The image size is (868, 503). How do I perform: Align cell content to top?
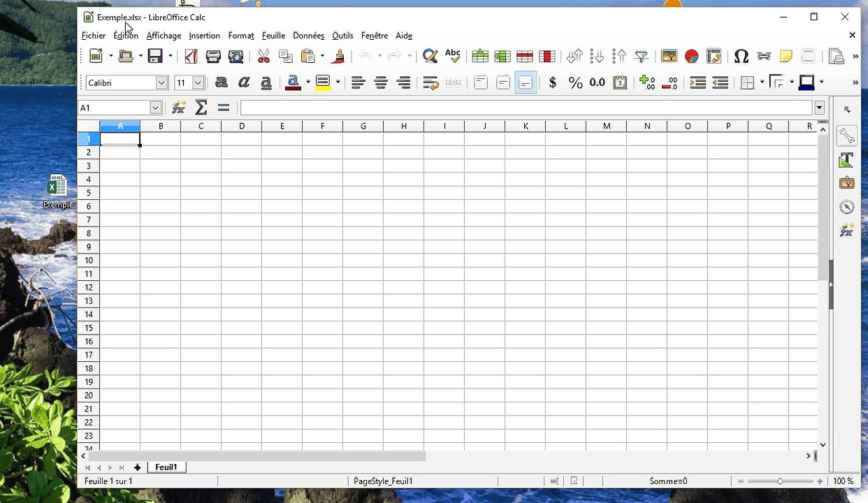click(481, 82)
